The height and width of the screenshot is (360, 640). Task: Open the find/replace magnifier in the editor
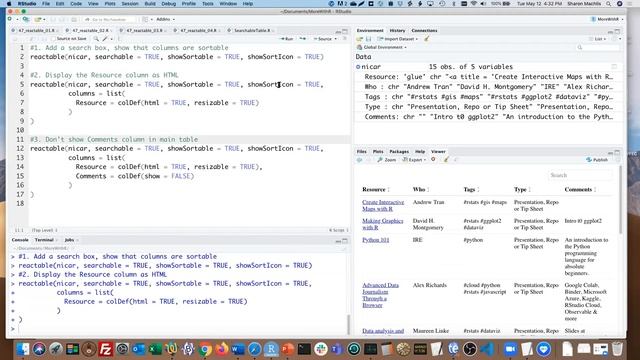point(96,39)
